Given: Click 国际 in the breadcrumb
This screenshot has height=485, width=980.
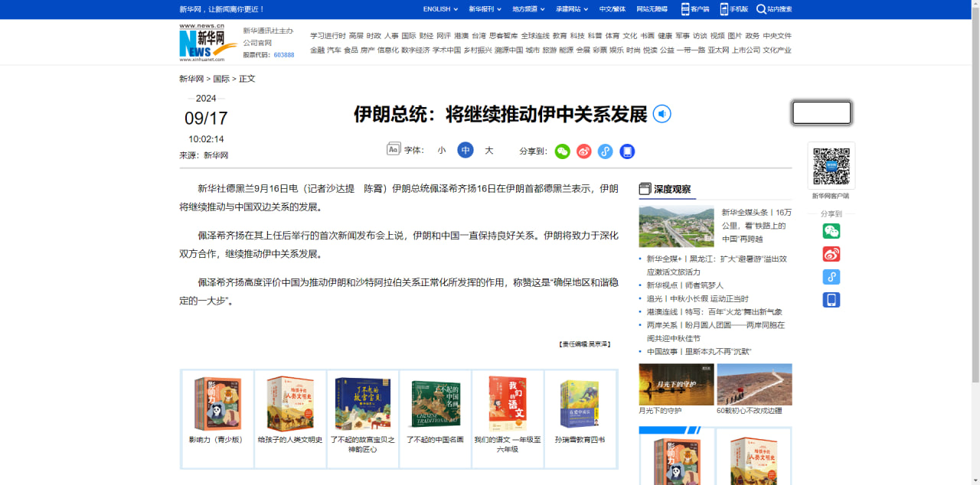Looking at the screenshot, I should 221,79.
